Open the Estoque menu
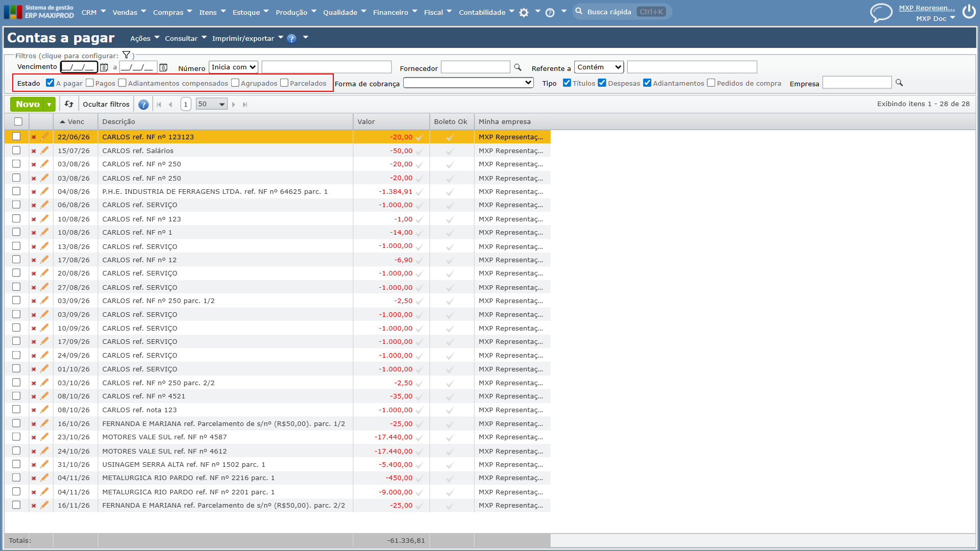Screen dimensions: 980x551 [x=250, y=12]
